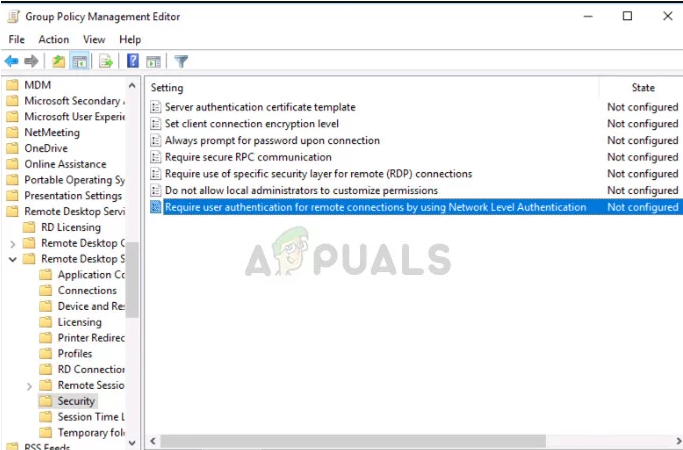Screen dimensions: 683x450
Task: Click the tree pane scroll up arrow
Action: pos(132,85)
